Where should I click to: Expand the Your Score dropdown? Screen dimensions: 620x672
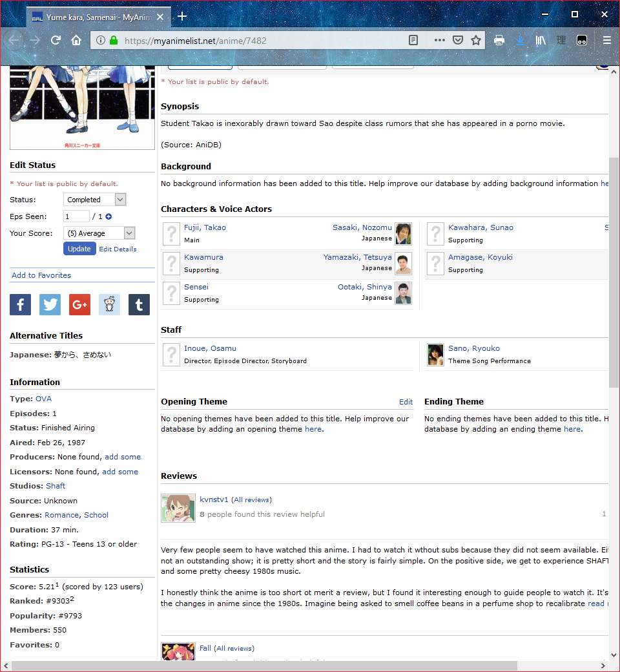point(99,233)
